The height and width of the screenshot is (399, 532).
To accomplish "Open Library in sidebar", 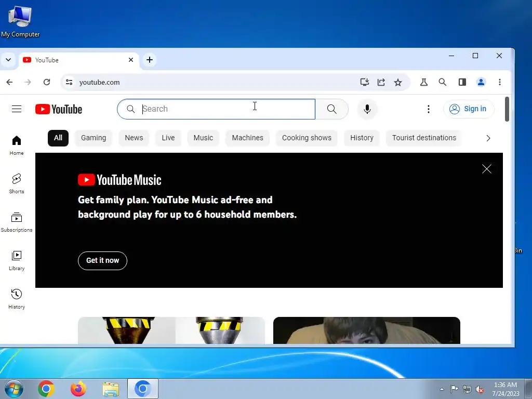I will click(x=17, y=261).
